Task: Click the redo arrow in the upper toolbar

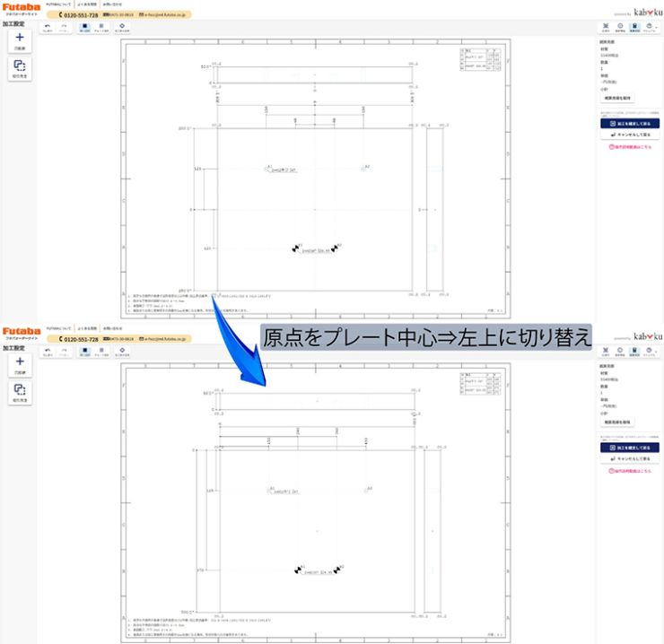Action: pos(65,27)
